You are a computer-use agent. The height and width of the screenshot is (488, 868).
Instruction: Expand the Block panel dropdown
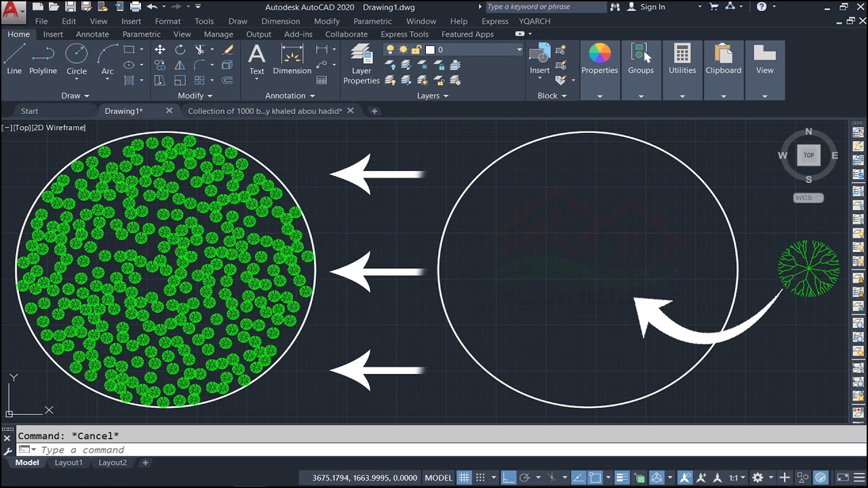click(x=551, y=96)
